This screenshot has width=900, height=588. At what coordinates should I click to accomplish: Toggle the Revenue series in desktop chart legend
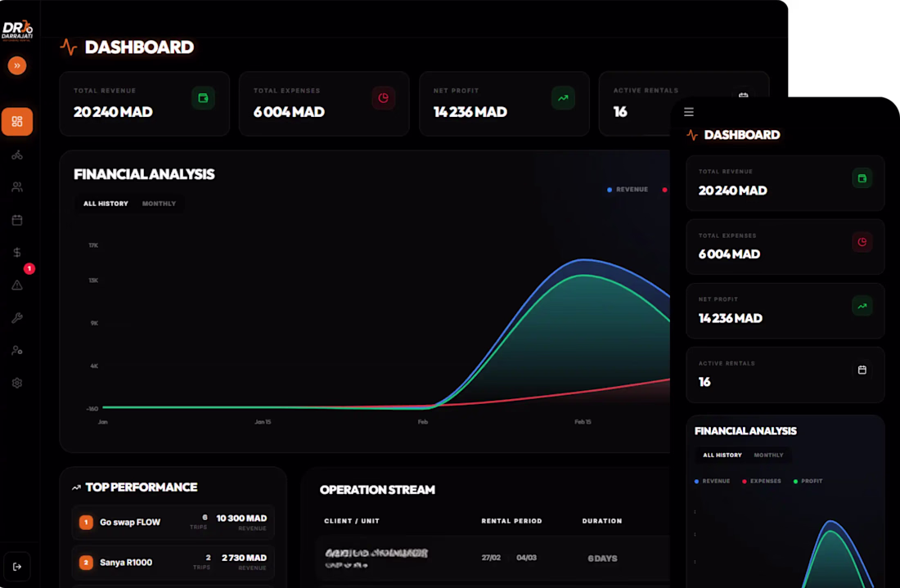point(628,189)
